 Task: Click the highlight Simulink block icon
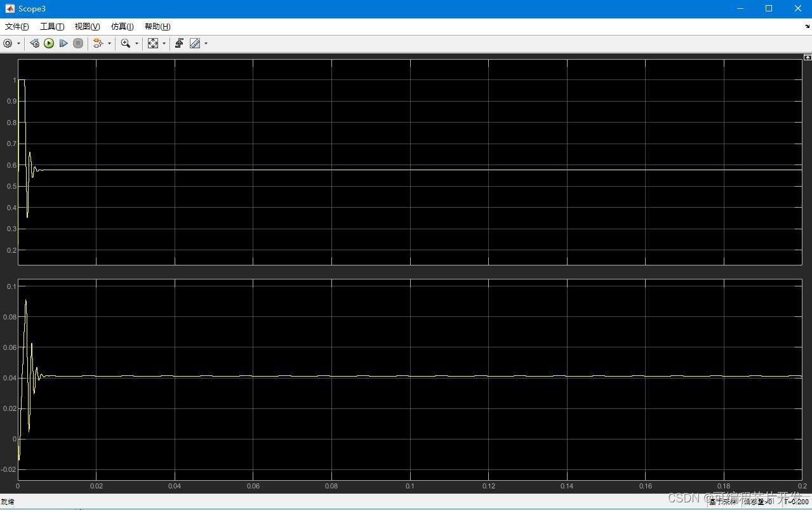(x=98, y=43)
